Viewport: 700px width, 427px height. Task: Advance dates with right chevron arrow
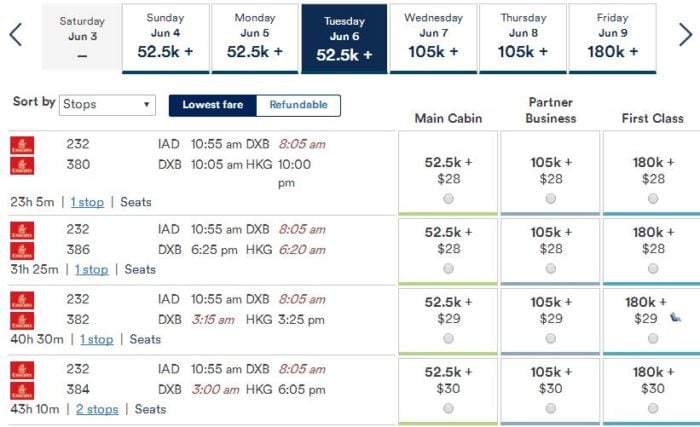(x=685, y=35)
